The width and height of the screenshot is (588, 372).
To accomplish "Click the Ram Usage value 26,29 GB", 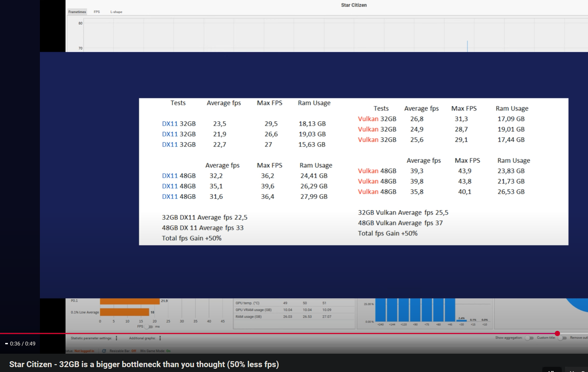I will (314, 186).
